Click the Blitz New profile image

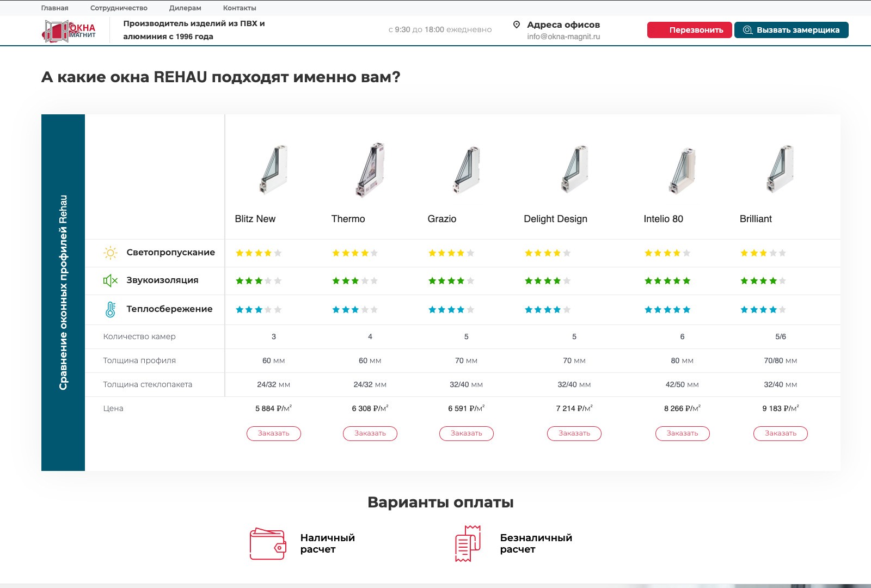tap(273, 170)
